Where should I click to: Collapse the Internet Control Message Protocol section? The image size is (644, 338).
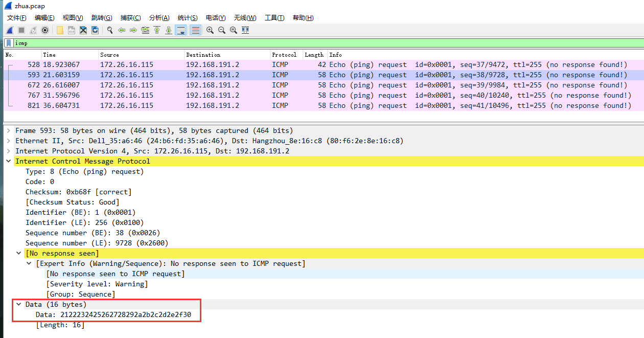[x=9, y=161]
